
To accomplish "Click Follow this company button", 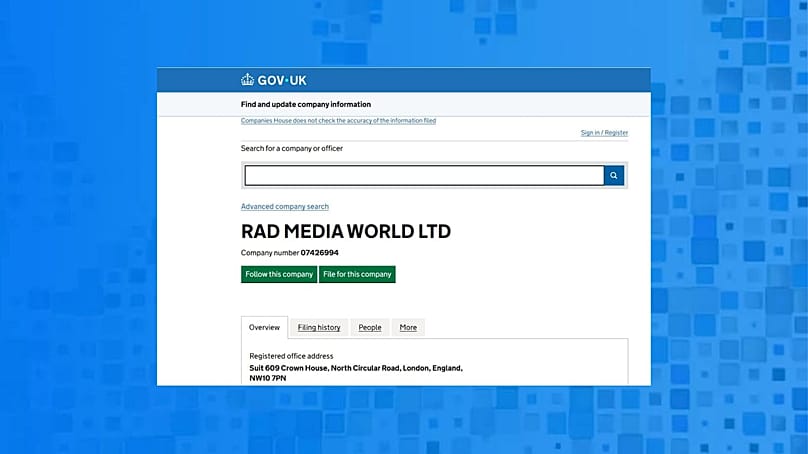I will coord(279,274).
